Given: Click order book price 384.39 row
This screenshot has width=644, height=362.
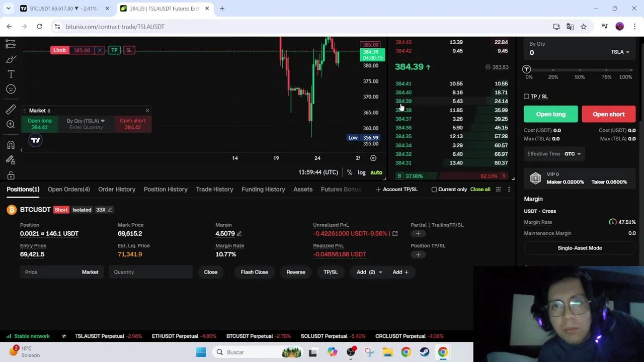Looking at the screenshot, I should pos(451,101).
